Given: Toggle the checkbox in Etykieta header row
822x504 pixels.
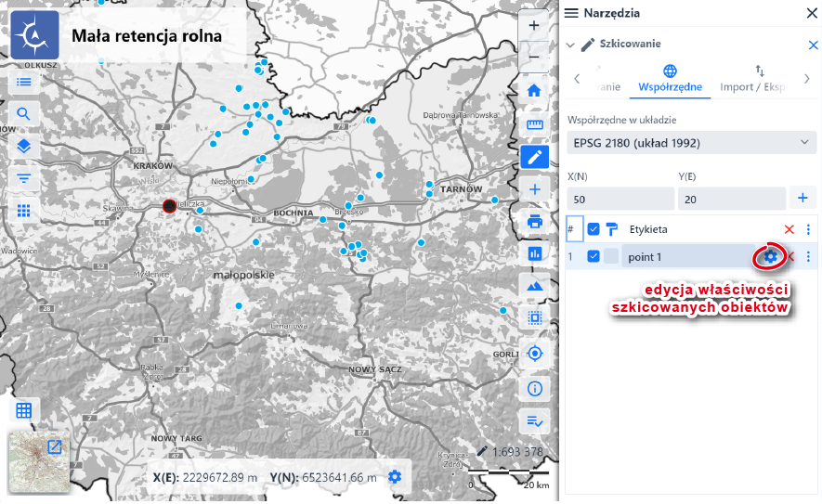Looking at the screenshot, I should (x=594, y=229).
